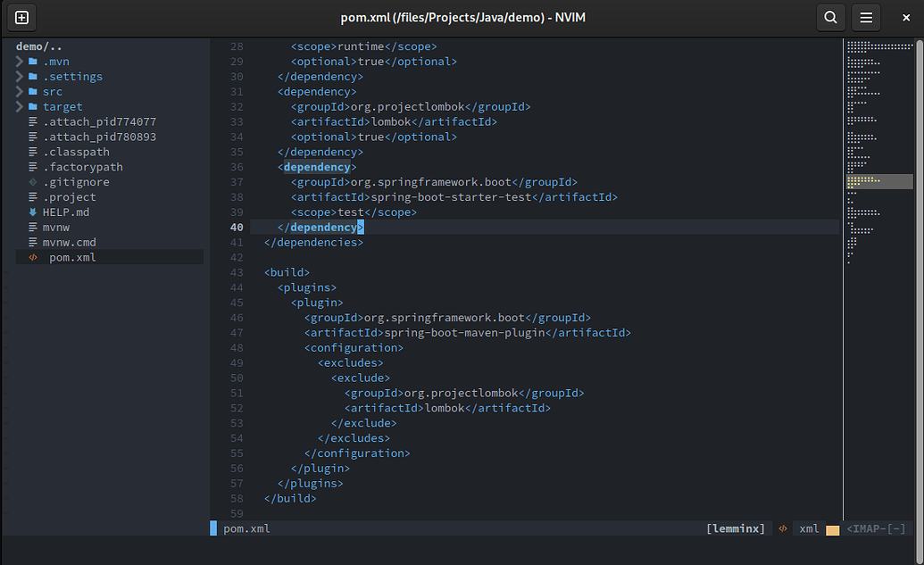Click the file icon beside .classpath
This screenshot has height=565, width=924.
coord(33,152)
